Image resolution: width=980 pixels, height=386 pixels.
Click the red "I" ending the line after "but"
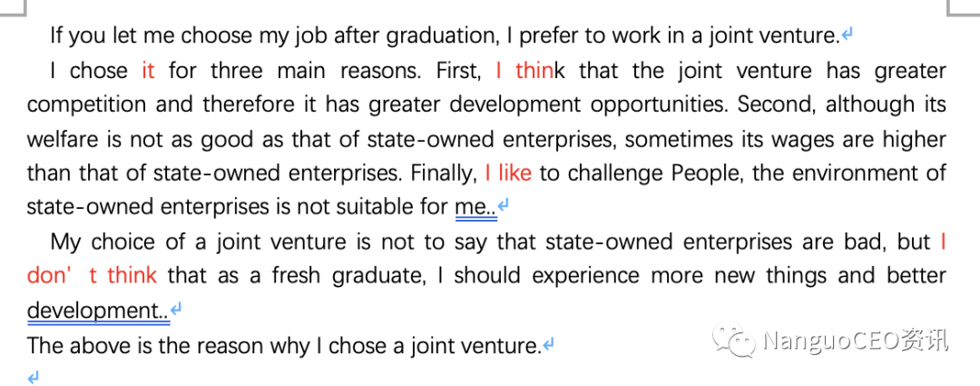tap(943, 242)
